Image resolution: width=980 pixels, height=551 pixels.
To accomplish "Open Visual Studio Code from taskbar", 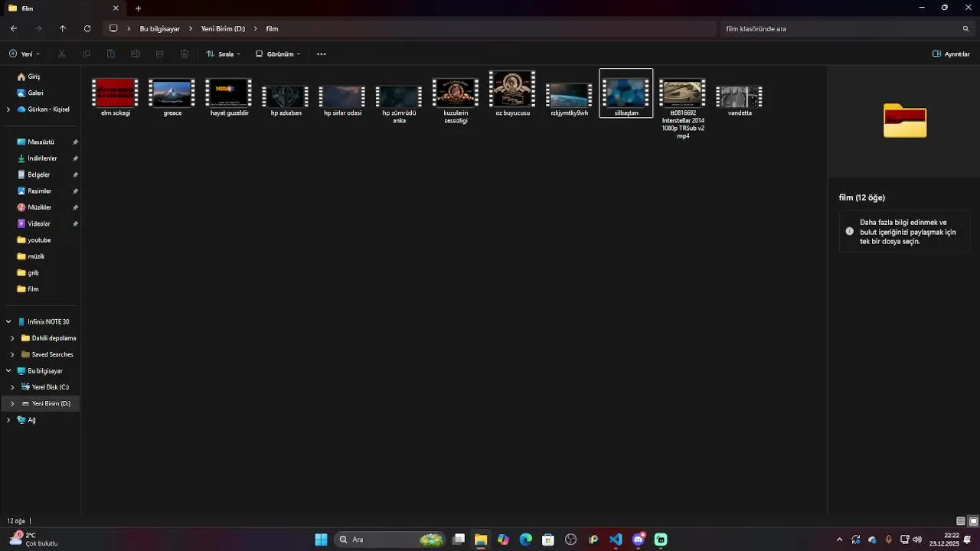I will 616,540.
